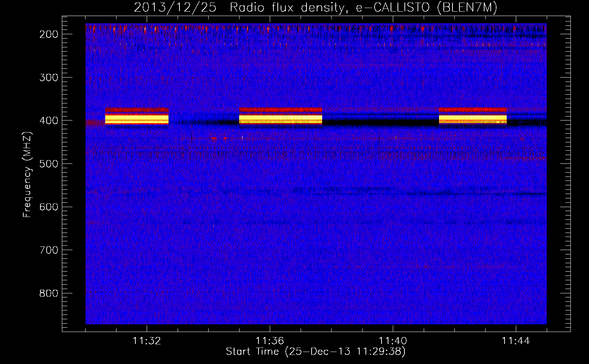Click the middle bright burst near 11:36
Viewport: 589px width, 364px height.
coord(281,116)
